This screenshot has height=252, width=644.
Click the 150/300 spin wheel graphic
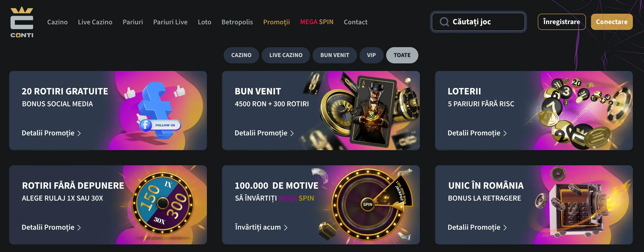click(x=163, y=203)
